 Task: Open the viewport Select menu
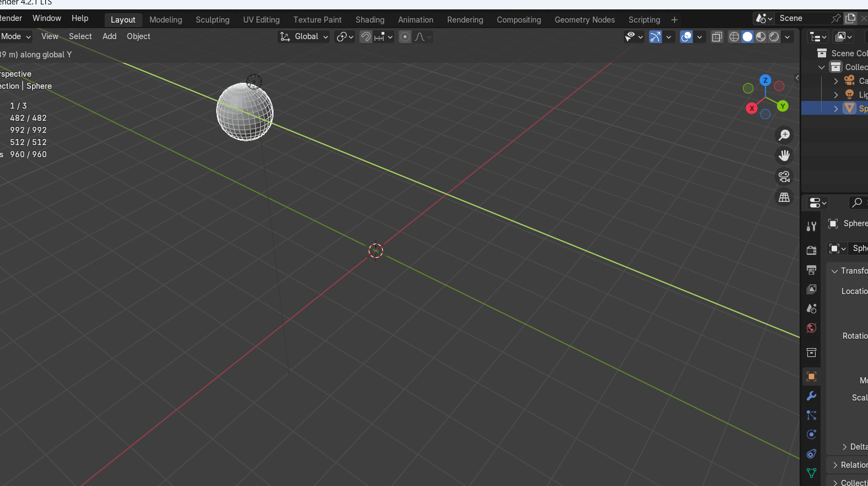[81, 36]
